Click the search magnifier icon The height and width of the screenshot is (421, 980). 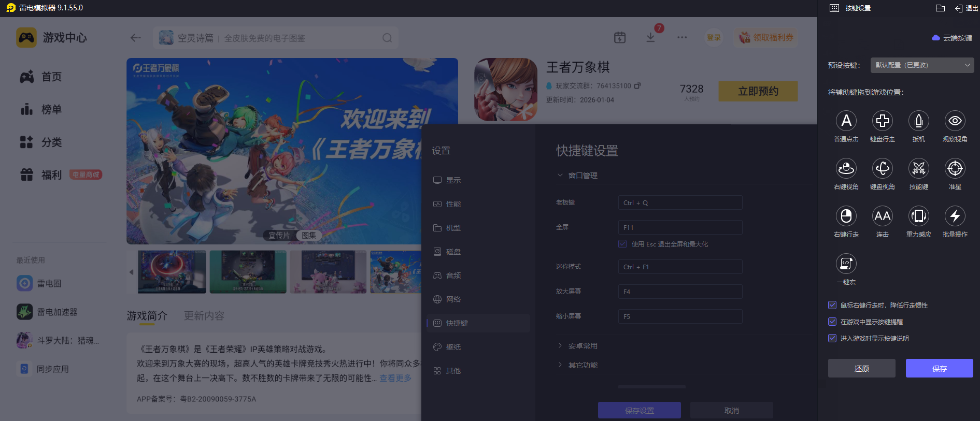coord(387,38)
